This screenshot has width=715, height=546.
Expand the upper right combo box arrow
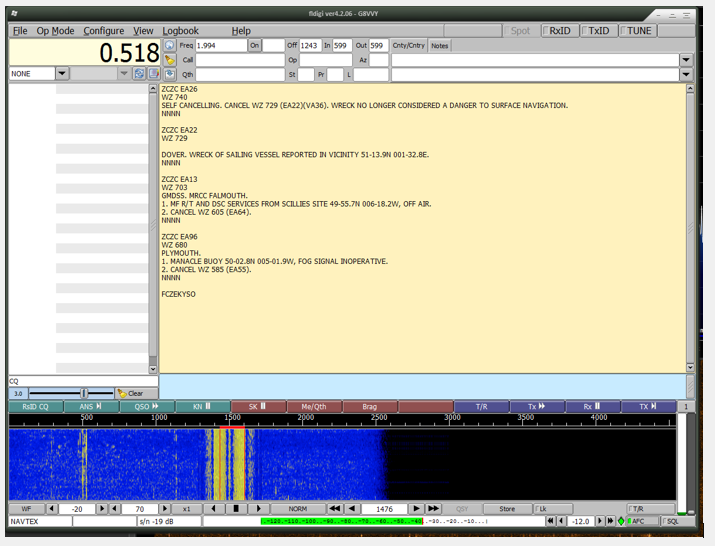(x=686, y=60)
